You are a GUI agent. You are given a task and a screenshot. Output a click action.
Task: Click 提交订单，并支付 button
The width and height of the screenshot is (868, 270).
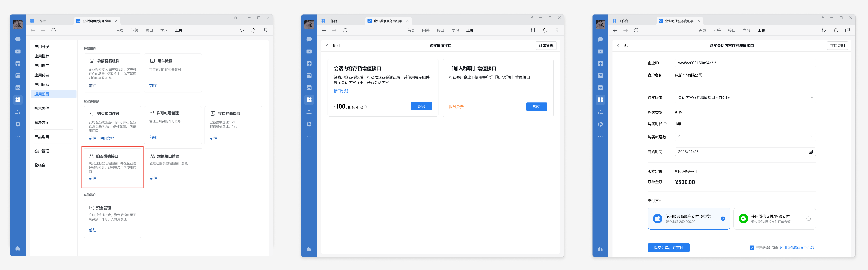click(668, 248)
